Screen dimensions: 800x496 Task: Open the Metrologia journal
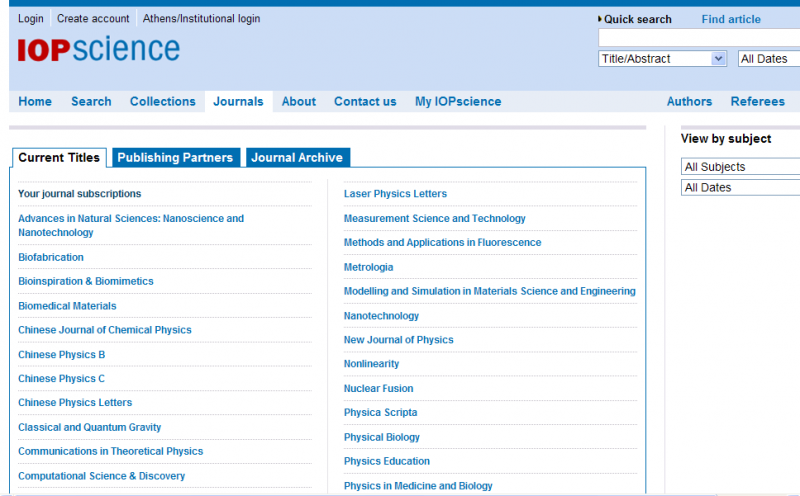(x=368, y=267)
